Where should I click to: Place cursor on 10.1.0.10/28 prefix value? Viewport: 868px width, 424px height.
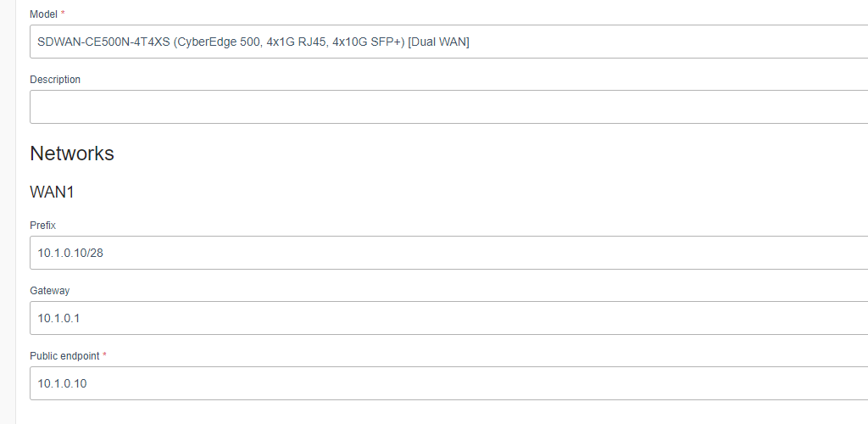tap(70, 253)
